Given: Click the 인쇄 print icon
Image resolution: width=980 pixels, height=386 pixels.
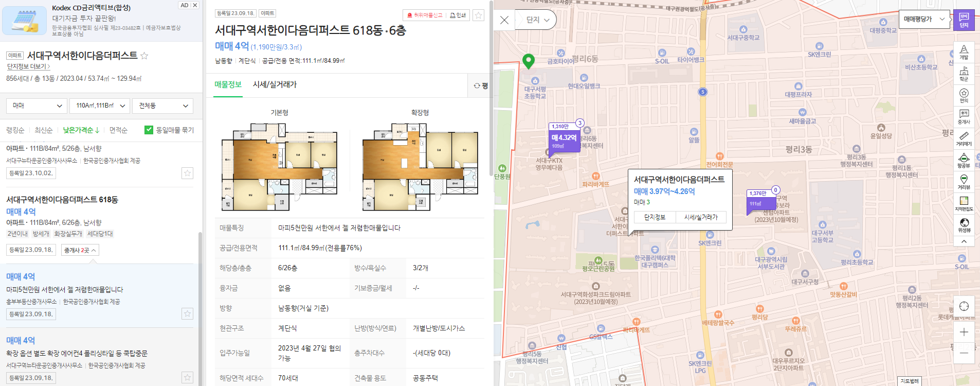Looking at the screenshot, I should (458, 15).
